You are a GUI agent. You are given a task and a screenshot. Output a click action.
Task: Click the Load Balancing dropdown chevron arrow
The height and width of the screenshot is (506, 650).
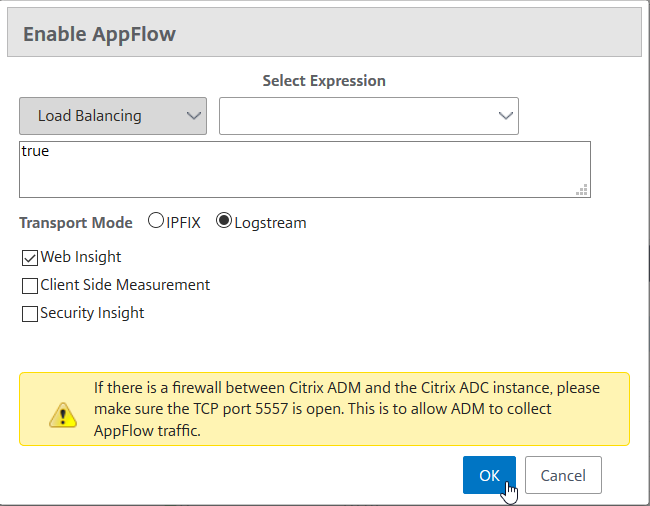(x=194, y=116)
